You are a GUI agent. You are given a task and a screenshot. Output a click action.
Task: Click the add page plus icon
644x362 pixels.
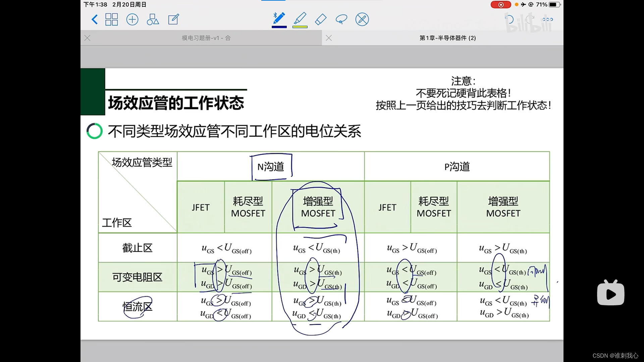click(132, 19)
